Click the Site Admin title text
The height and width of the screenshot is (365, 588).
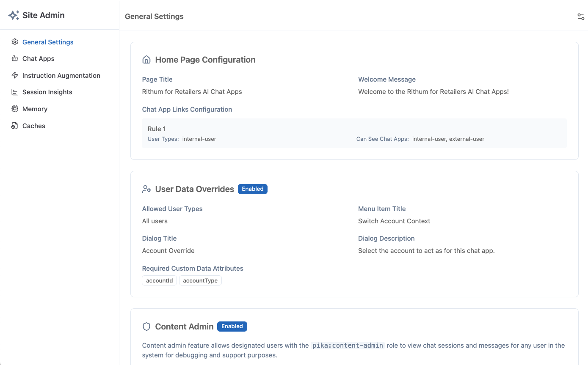click(44, 15)
